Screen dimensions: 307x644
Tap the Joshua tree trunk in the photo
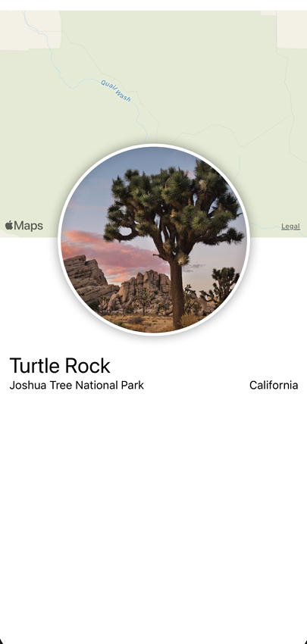pos(177,294)
